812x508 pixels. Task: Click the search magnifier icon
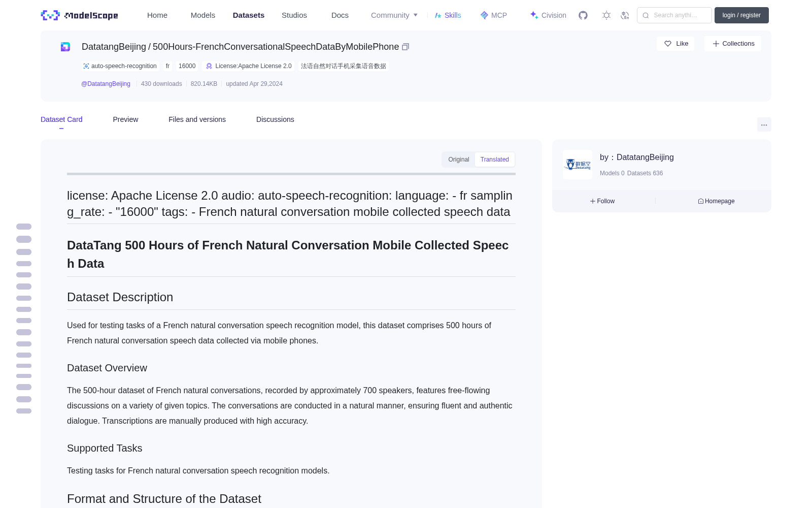646,15
